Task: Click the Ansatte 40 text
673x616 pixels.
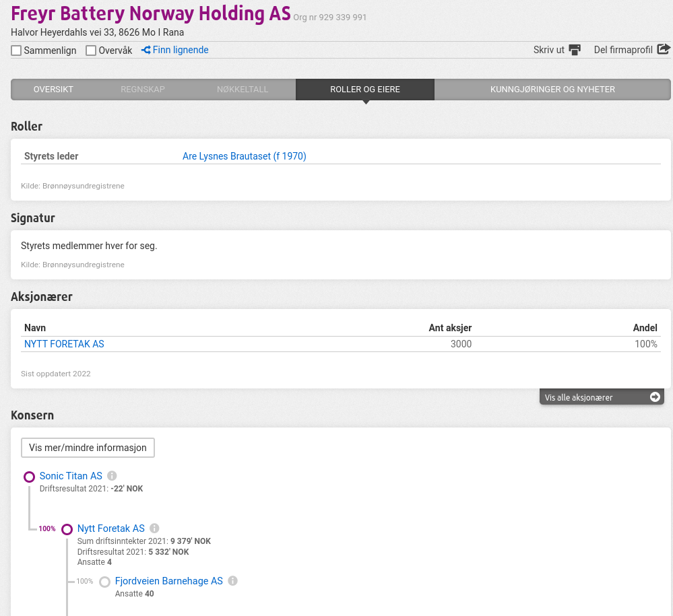Action: [134, 594]
